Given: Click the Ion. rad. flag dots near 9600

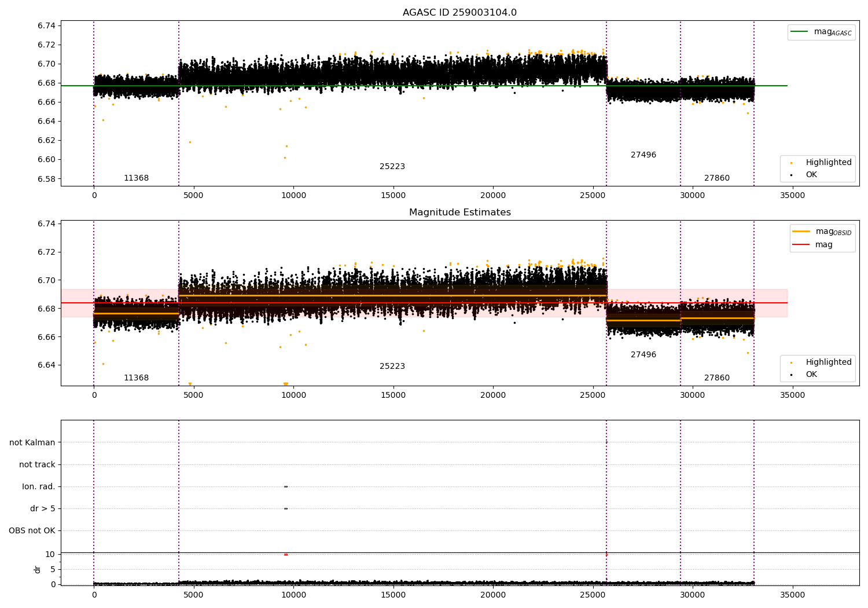Looking at the screenshot, I should point(286,487).
